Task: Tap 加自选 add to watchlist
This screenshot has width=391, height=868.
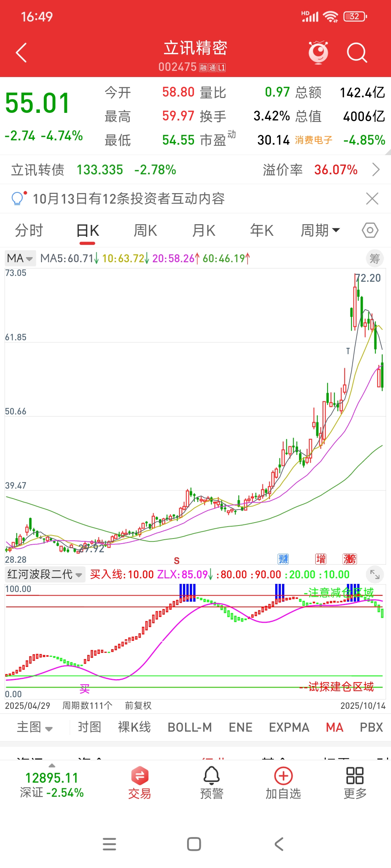Action: click(283, 783)
